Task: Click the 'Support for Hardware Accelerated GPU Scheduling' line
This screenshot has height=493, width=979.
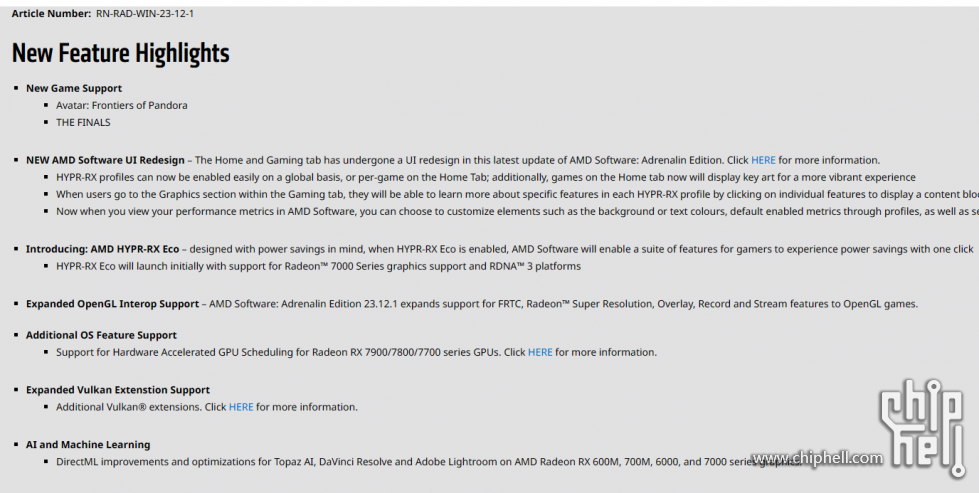Action: [357, 353]
